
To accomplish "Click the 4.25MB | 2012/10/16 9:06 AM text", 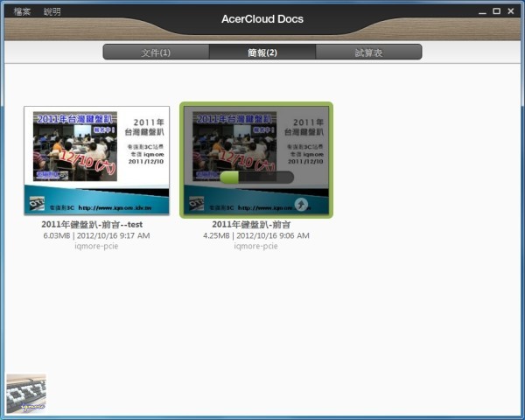I will pyautogui.click(x=256, y=235).
